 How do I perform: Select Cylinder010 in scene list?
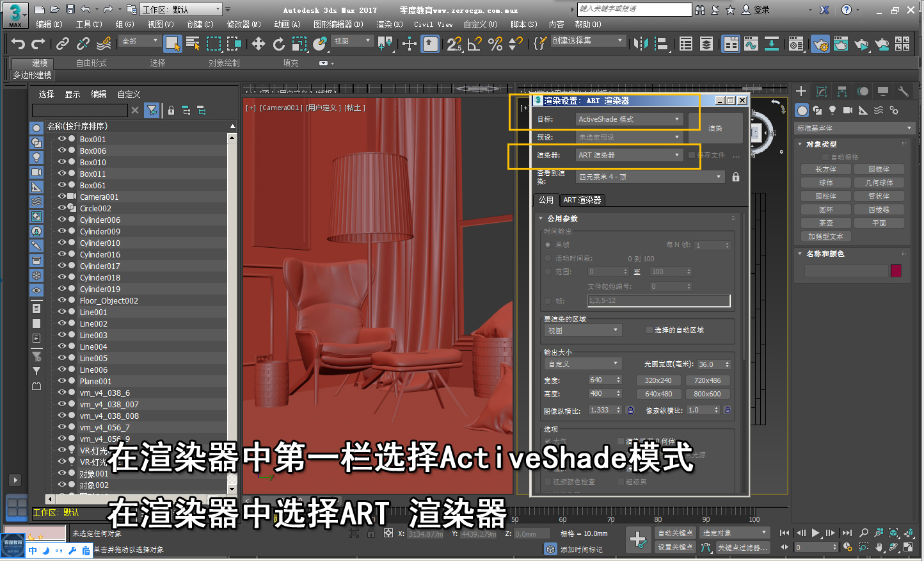pos(100,243)
